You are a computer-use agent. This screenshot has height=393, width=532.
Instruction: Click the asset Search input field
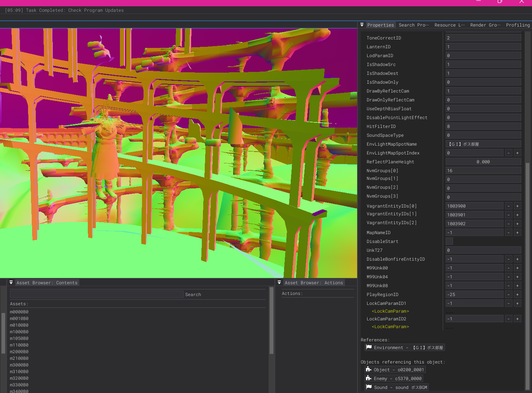click(97, 294)
